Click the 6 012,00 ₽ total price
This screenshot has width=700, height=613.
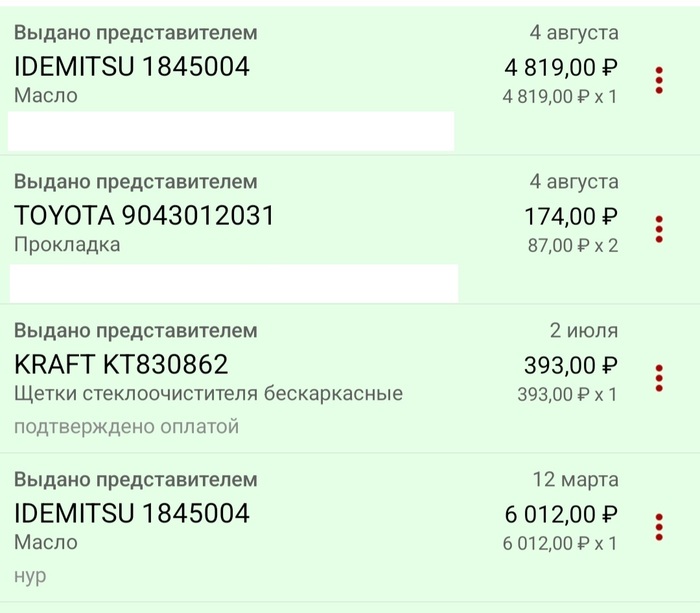(560, 514)
